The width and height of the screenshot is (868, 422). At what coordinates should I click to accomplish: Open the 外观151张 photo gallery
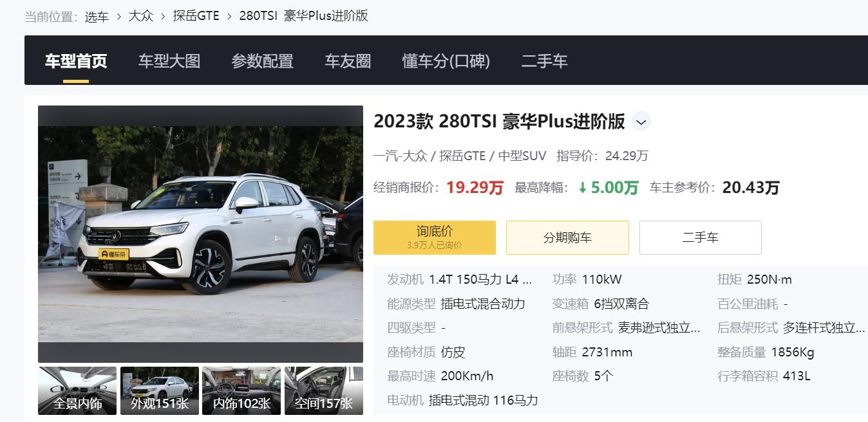click(159, 390)
